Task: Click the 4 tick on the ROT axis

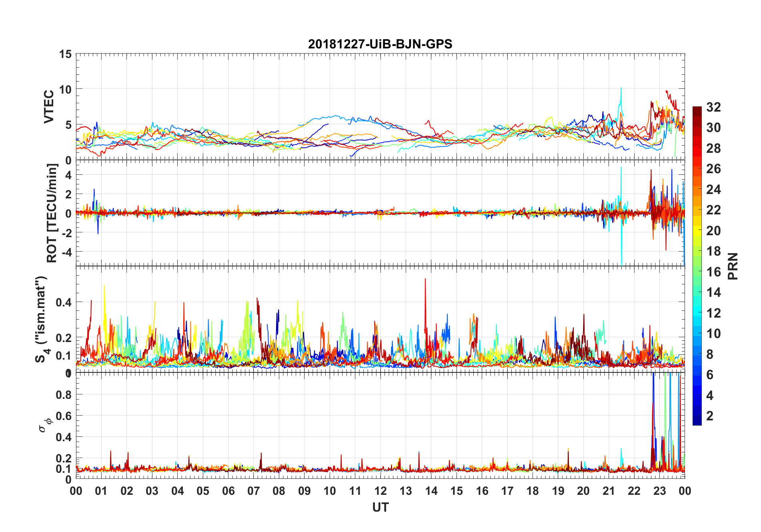Action: point(68,175)
